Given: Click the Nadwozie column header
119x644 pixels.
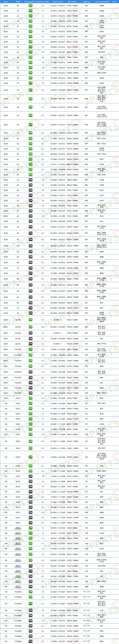Looking at the screenshot, I should (x=86, y=2).
